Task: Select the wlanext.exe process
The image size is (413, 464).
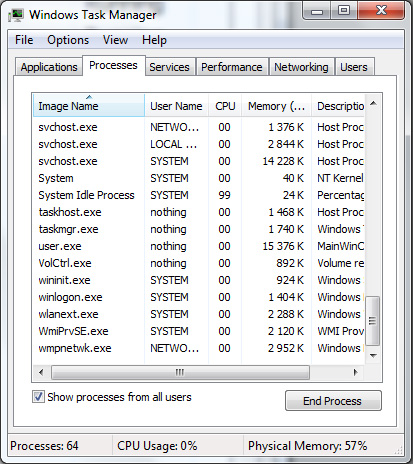Action: pyautogui.click(x=199, y=314)
